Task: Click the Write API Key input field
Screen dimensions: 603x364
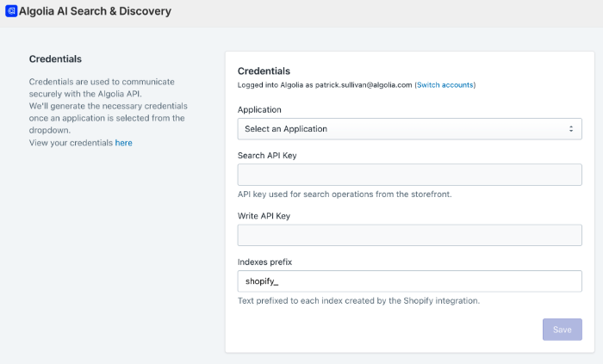Action: click(409, 235)
